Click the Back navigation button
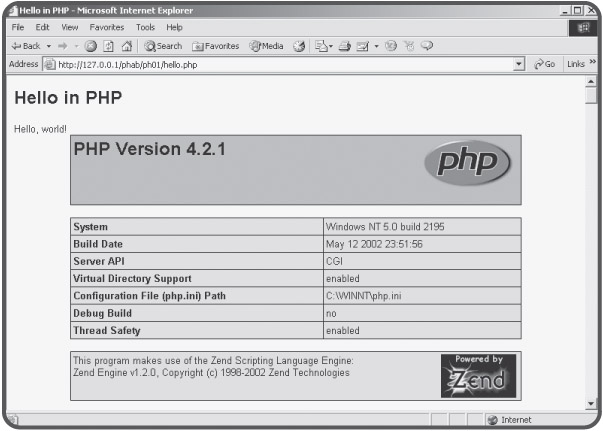Screen dimensions: 603x431 (x=27, y=45)
